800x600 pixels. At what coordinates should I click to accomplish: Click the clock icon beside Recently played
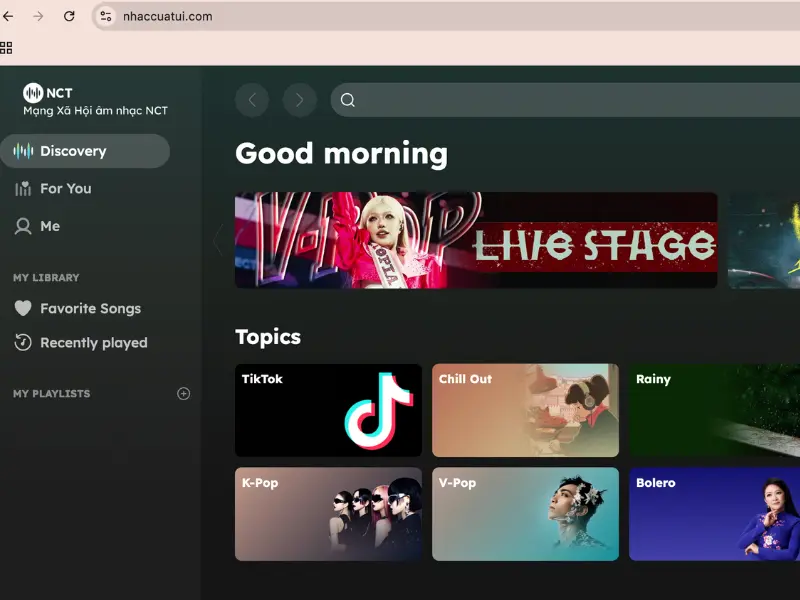pyautogui.click(x=23, y=342)
